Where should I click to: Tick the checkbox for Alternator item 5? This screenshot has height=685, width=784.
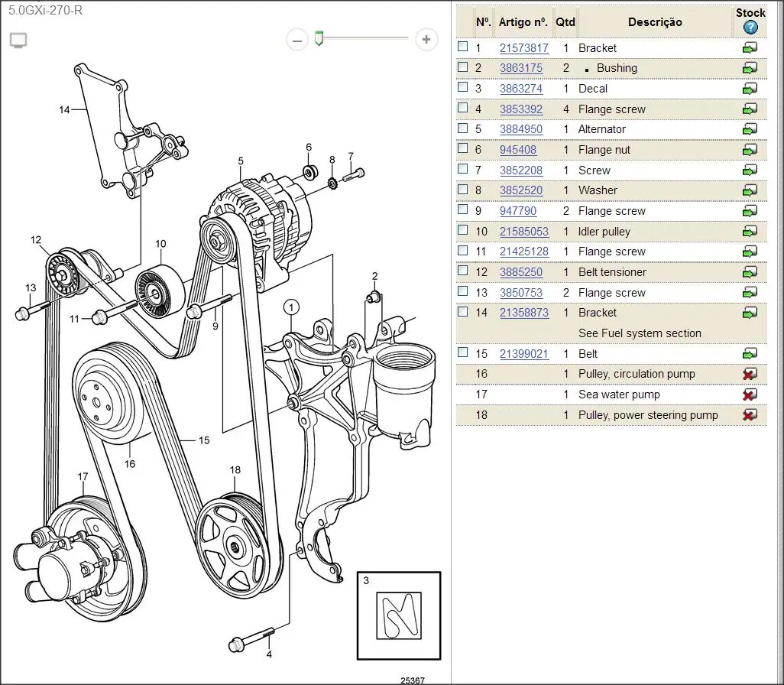(x=463, y=128)
